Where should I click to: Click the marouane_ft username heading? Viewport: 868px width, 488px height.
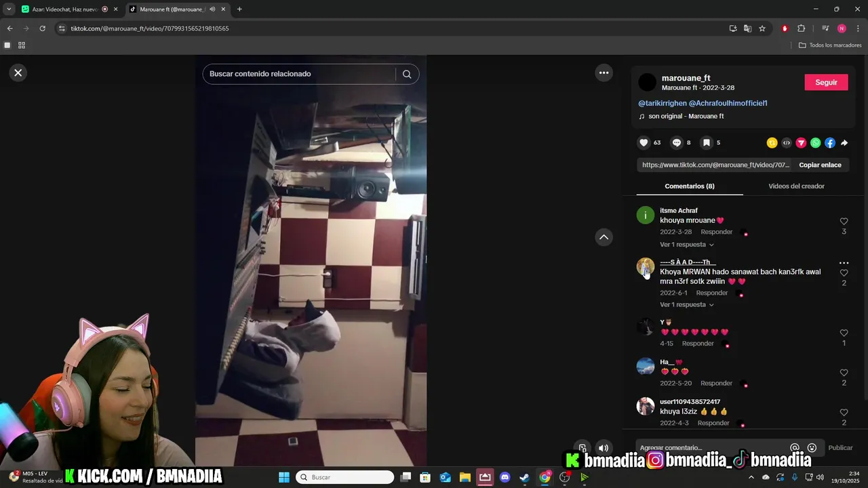pyautogui.click(x=686, y=78)
